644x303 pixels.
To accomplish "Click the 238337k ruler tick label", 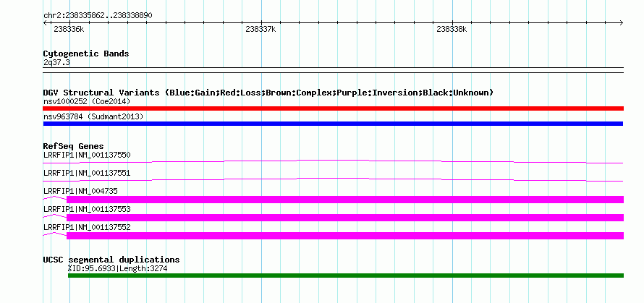I will [260, 29].
